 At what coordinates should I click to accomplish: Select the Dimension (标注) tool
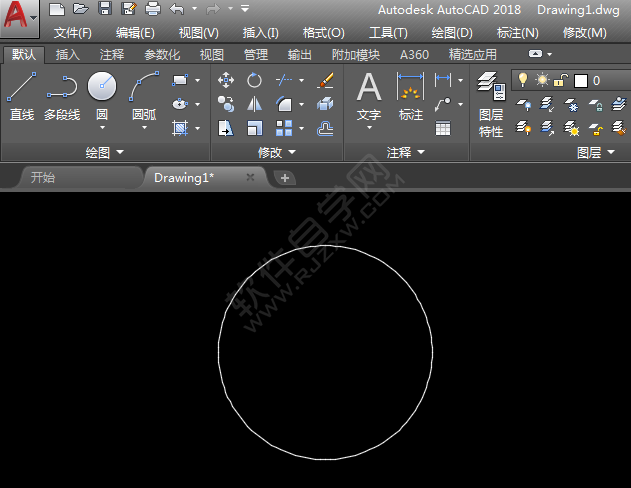coord(410,96)
